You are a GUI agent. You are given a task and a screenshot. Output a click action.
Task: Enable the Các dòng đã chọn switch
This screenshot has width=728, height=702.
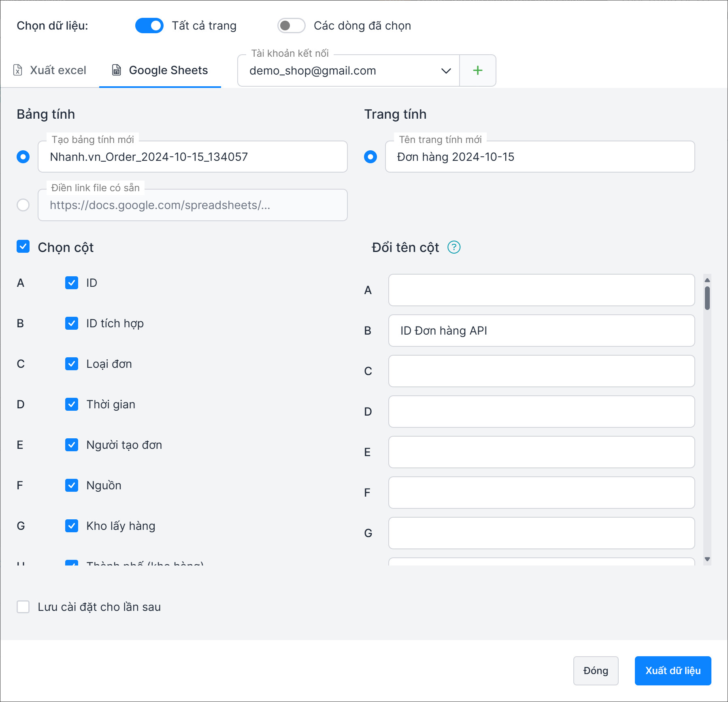tap(291, 26)
